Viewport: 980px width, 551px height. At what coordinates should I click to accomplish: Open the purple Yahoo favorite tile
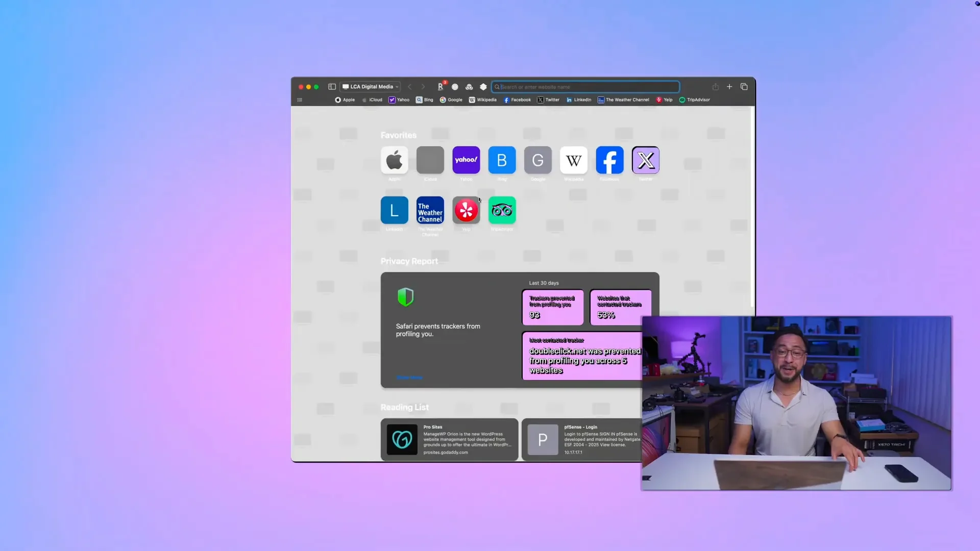(x=466, y=160)
